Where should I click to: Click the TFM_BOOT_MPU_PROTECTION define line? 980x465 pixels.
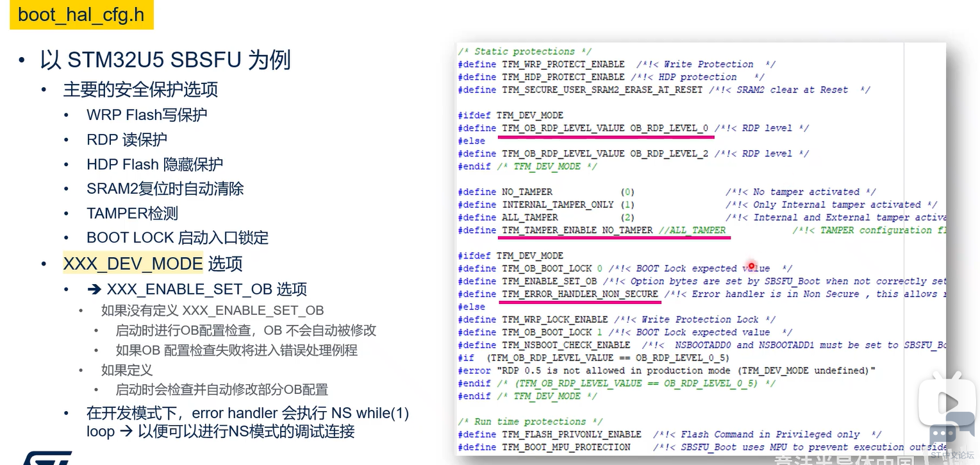tap(702, 447)
